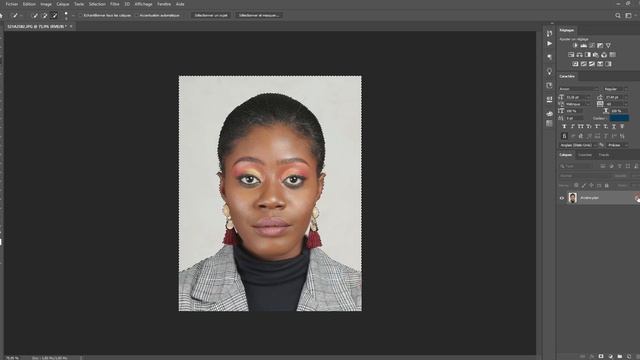Switch to the Tracés tab
This screenshot has height=360, width=640.
tap(604, 155)
